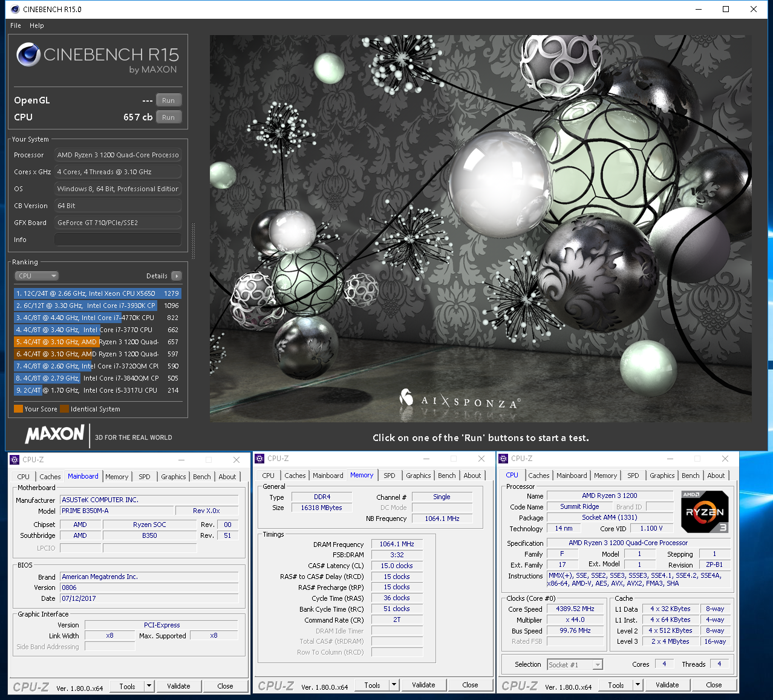This screenshot has height=700, width=773.
Task: Open the CPU ranking type dropdown
Action: [36, 276]
